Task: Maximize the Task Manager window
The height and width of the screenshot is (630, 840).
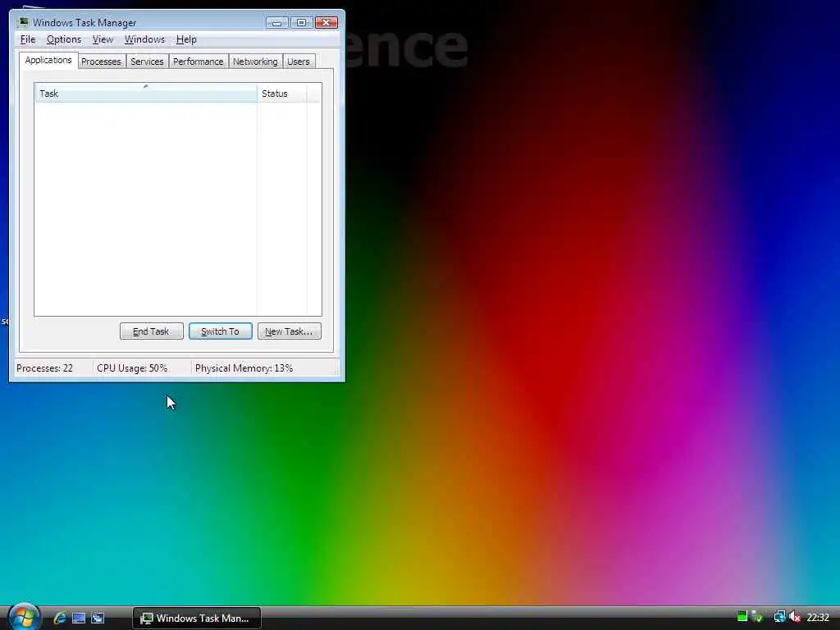Action: pos(301,22)
